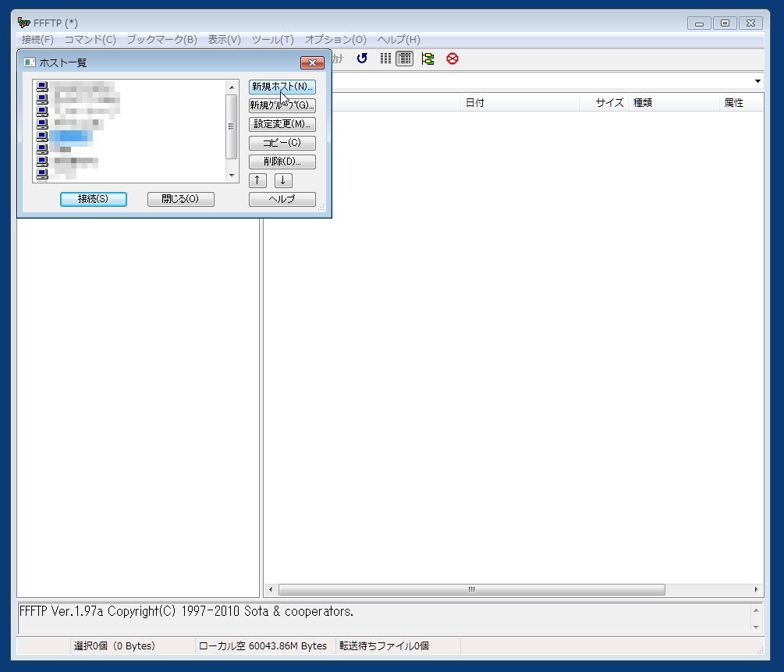
Task: Click the host list scroll down arrow
Action: coord(232,175)
